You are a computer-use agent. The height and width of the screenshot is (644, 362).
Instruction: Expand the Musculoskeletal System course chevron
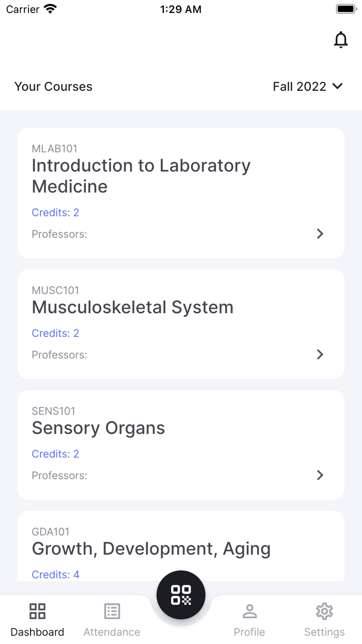pyautogui.click(x=320, y=355)
